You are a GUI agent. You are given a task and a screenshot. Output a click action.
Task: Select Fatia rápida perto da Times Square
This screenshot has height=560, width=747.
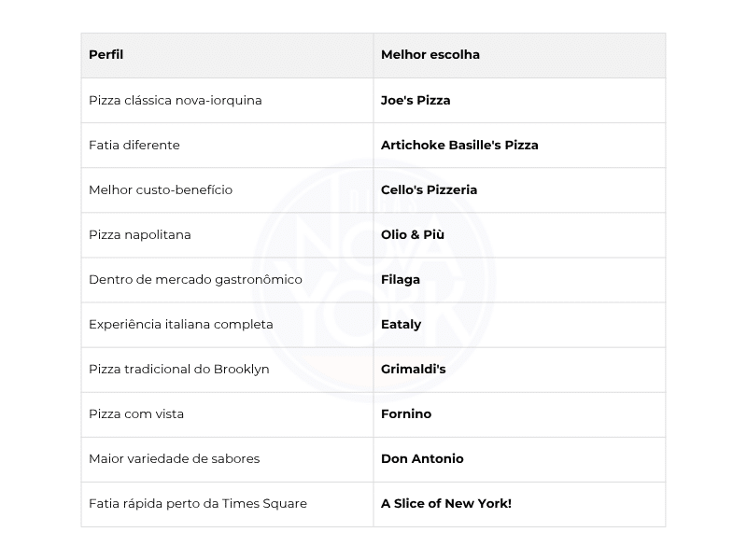(x=198, y=504)
